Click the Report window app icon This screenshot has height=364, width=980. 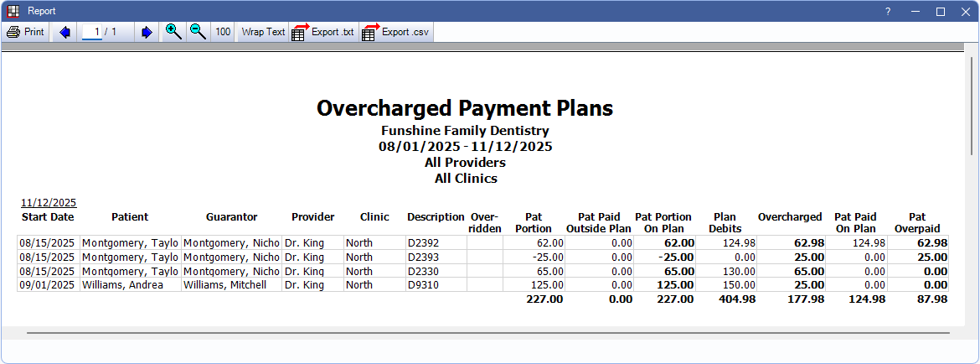click(x=13, y=11)
